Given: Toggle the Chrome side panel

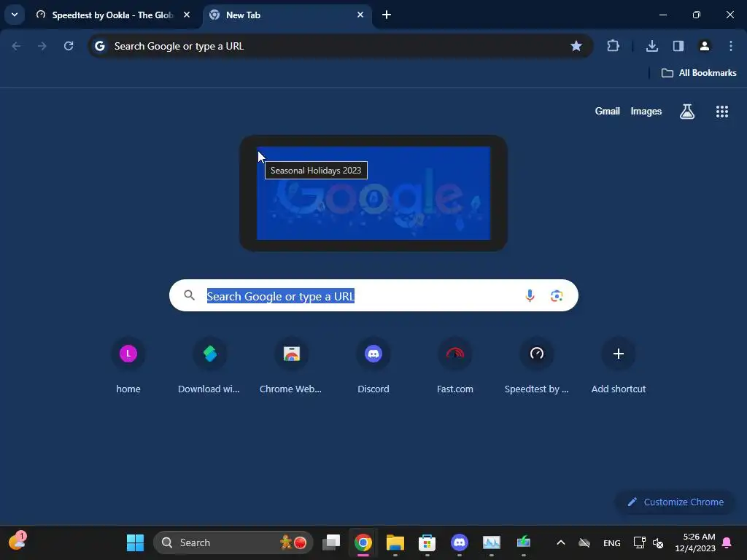Looking at the screenshot, I should point(678,46).
